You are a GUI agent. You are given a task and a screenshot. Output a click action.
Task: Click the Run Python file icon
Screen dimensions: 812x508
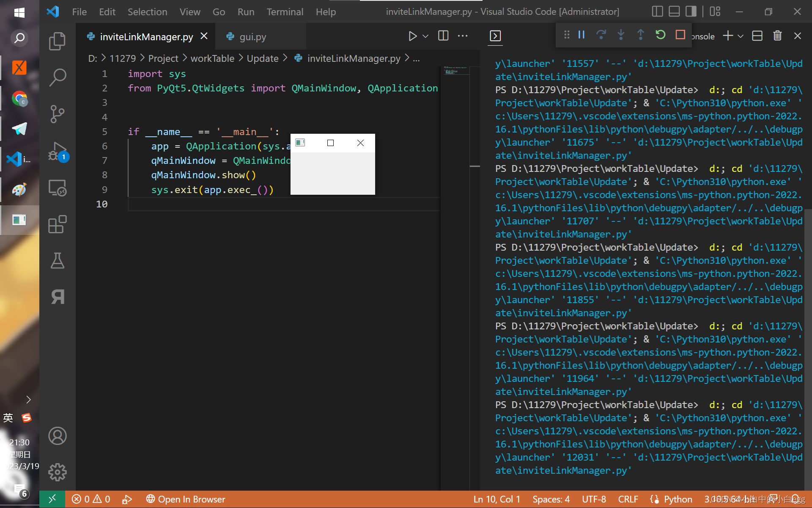pyautogui.click(x=412, y=36)
